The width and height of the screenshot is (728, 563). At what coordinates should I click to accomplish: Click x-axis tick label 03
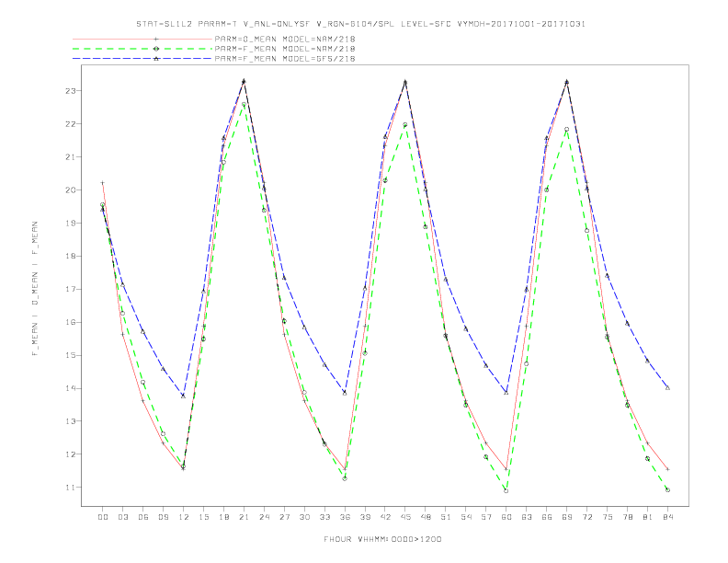[122, 517]
